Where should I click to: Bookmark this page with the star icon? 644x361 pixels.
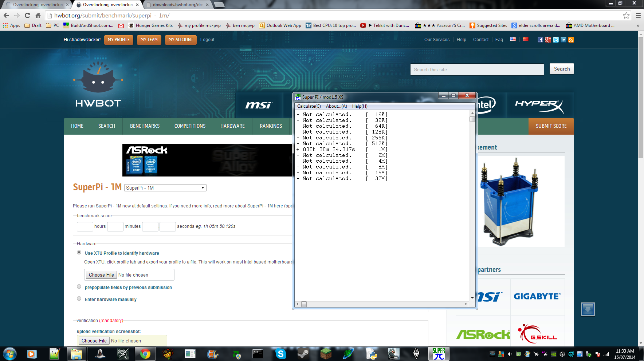pyautogui.click(x=626, y=15)
